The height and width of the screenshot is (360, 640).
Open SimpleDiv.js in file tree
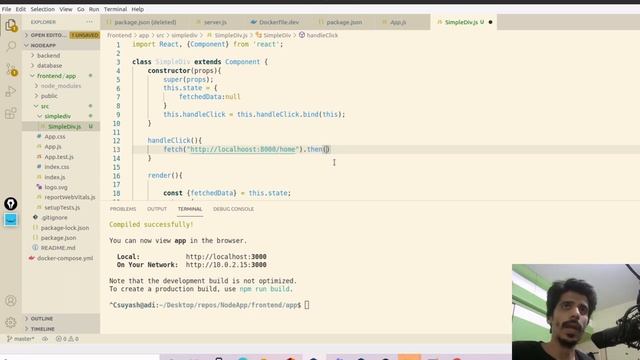click(x=64, y=127)
